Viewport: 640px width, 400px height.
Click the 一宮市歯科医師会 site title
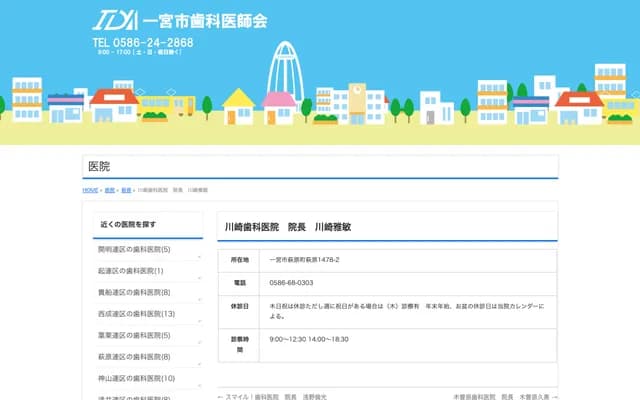pos(204,20)
